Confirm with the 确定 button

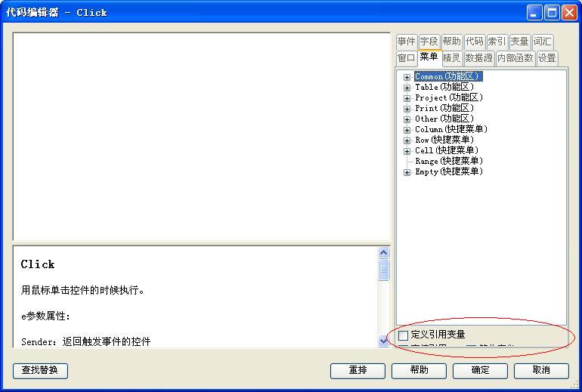480,370
